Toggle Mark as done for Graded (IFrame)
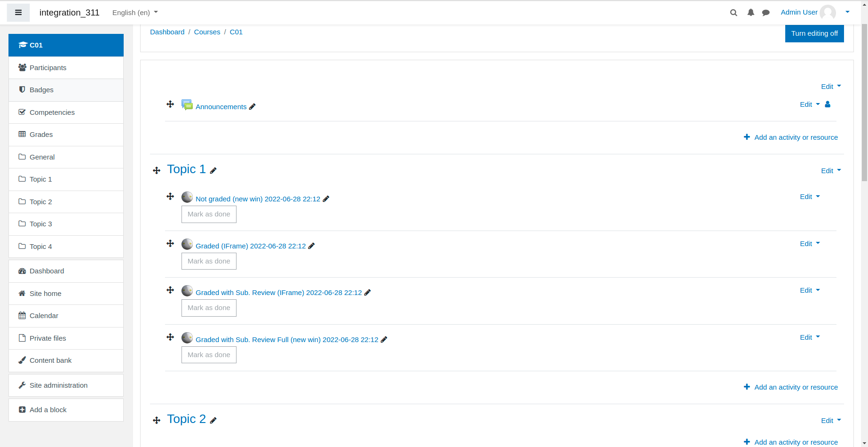Screen dimensions: 868x447 (x=209, y=261)
